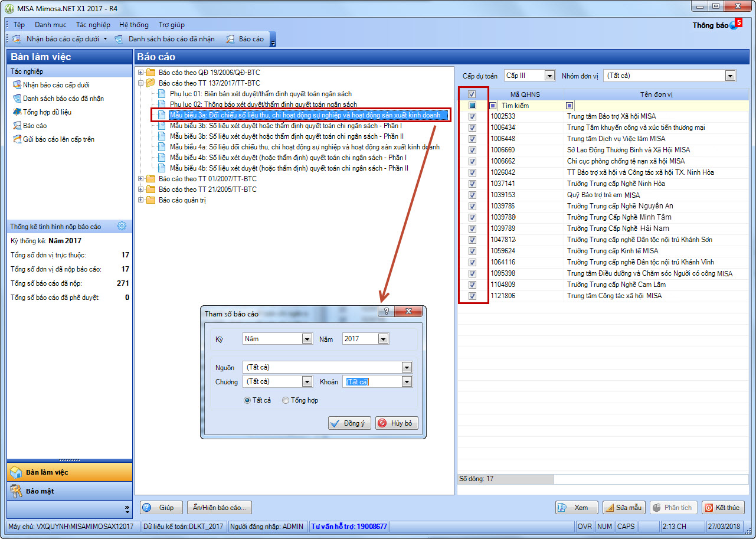Click the Thông báo notification icon
The width and height of the screenshot is (756, 539).
734,25
